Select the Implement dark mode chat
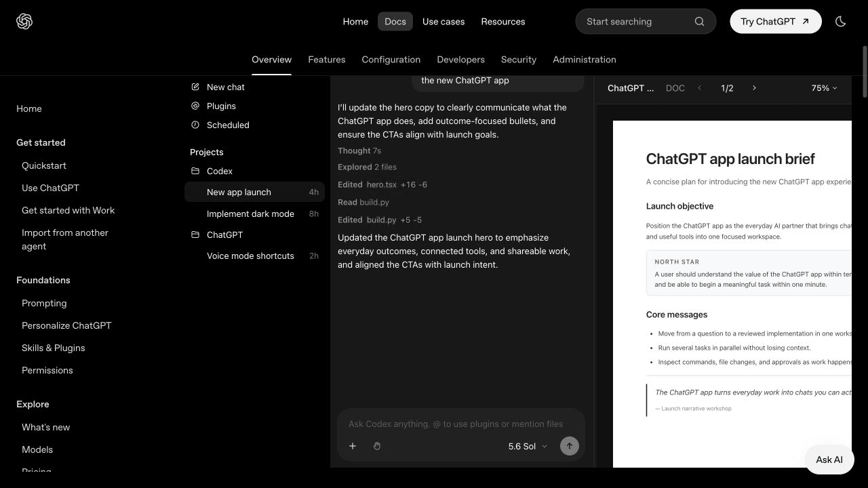The image size is (868, 488). point(254,213)
